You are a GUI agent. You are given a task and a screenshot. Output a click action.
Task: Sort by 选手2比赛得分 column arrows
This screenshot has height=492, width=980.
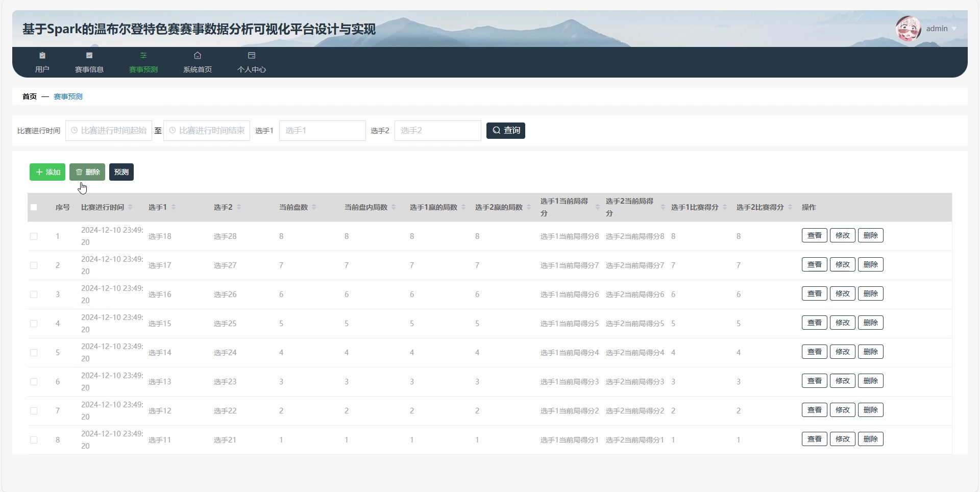click(790, 207)
